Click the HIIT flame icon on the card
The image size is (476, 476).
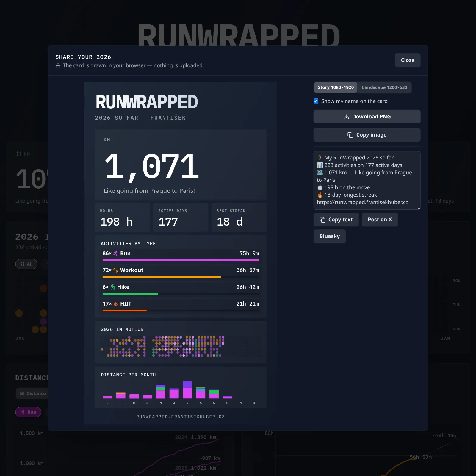(x=116, y=304)
